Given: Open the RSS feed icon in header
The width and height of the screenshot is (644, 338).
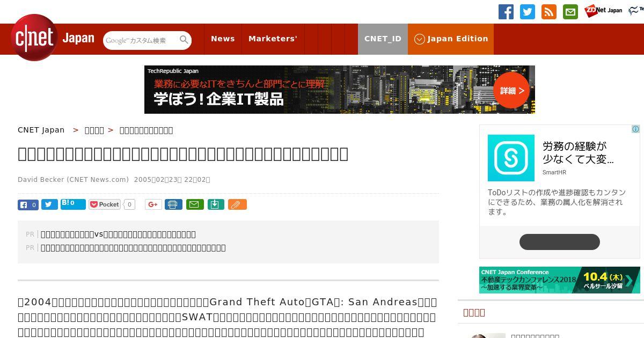Looking at the screenshot, I should (549, 12).
